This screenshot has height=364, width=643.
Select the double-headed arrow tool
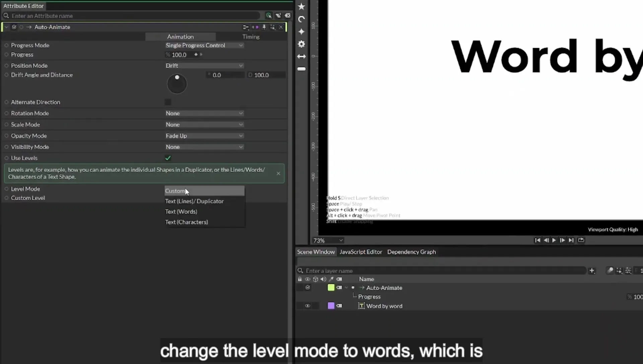pyautogui.click(x=301, y=57)
